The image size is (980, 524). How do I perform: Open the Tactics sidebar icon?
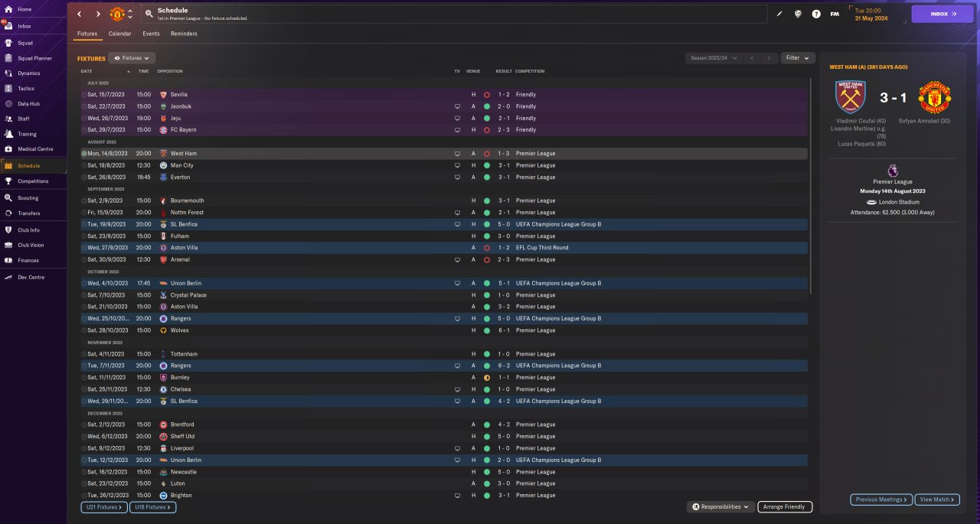[x=9, y=88]
